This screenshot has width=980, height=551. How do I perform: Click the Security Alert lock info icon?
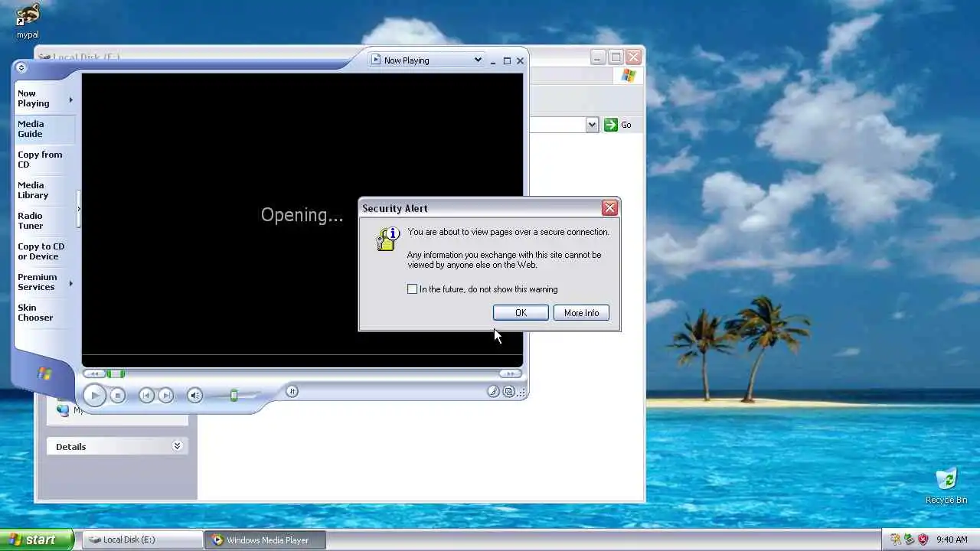(388, 238)
